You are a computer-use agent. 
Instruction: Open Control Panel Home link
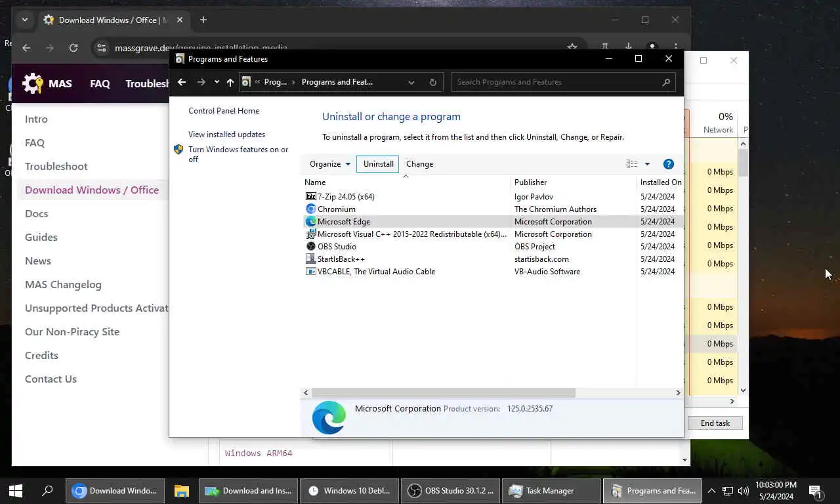[224, 111]
